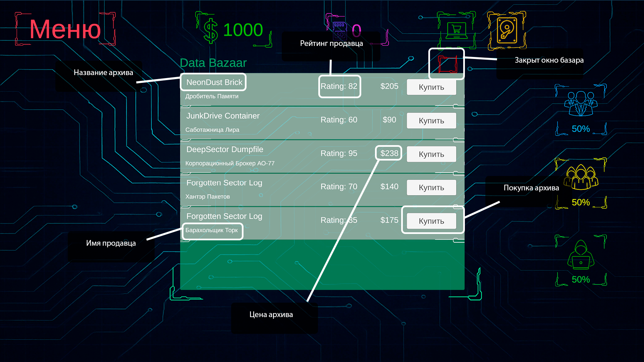Click the Data Bazaar title

tap(213, 63)
